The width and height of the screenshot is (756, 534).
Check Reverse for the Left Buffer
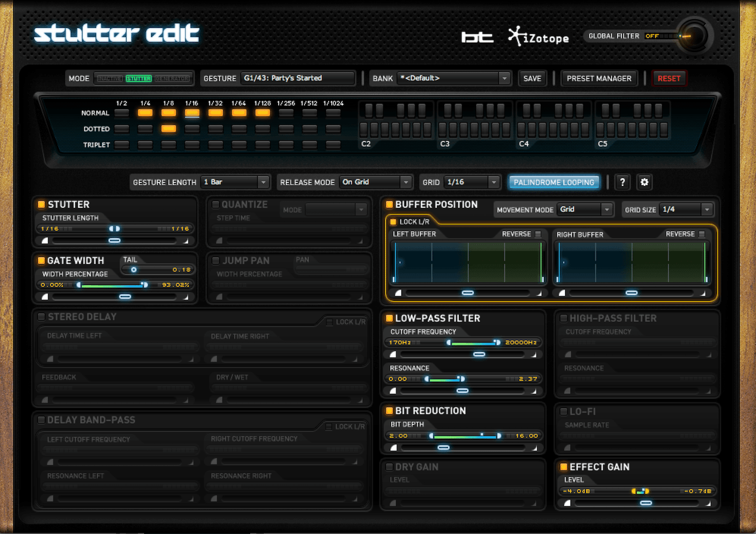click(538, 234)
